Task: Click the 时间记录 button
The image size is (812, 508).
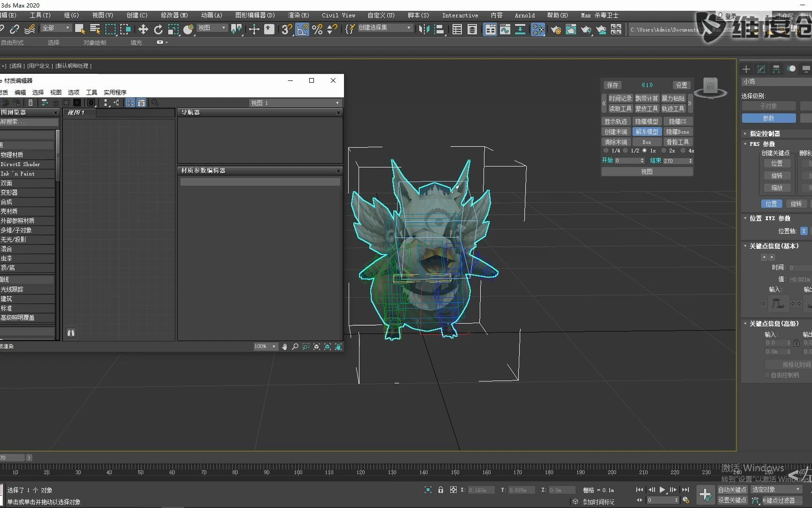Action: pos(620,98)
